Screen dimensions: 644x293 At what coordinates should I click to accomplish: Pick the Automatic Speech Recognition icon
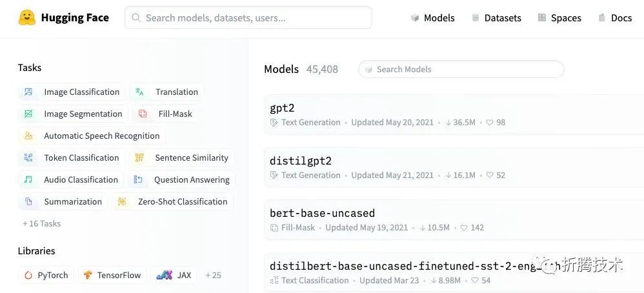coord(28,136)
